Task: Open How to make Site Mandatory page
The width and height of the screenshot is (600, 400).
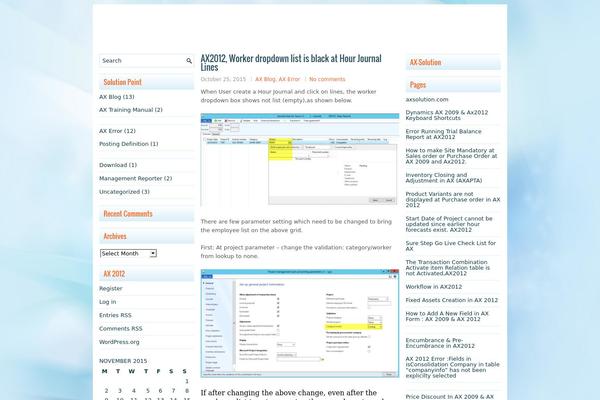Action: point(452,156)
